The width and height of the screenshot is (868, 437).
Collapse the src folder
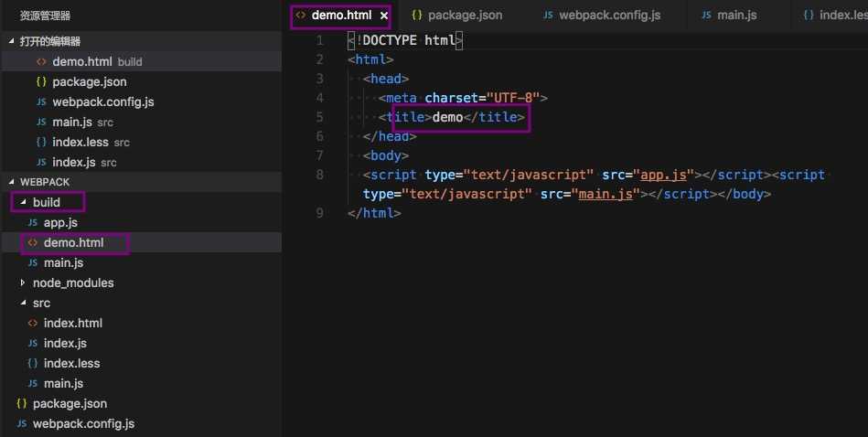click(x=23, y=304)
